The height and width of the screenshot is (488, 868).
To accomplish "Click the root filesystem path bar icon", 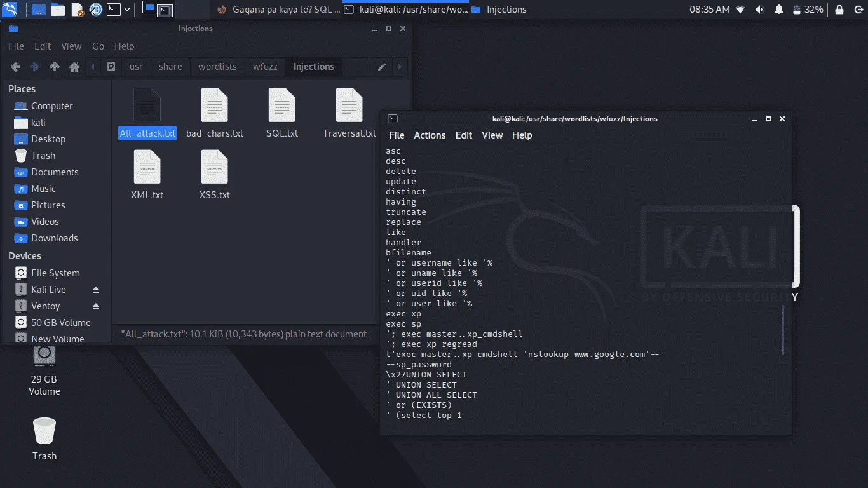I will coord(111,67).
